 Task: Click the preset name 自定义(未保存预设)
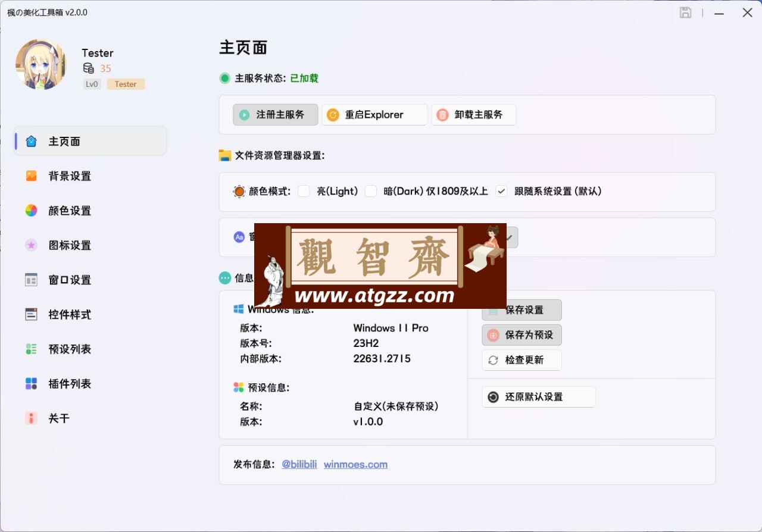pyautogui.click(x=396, y=406)
